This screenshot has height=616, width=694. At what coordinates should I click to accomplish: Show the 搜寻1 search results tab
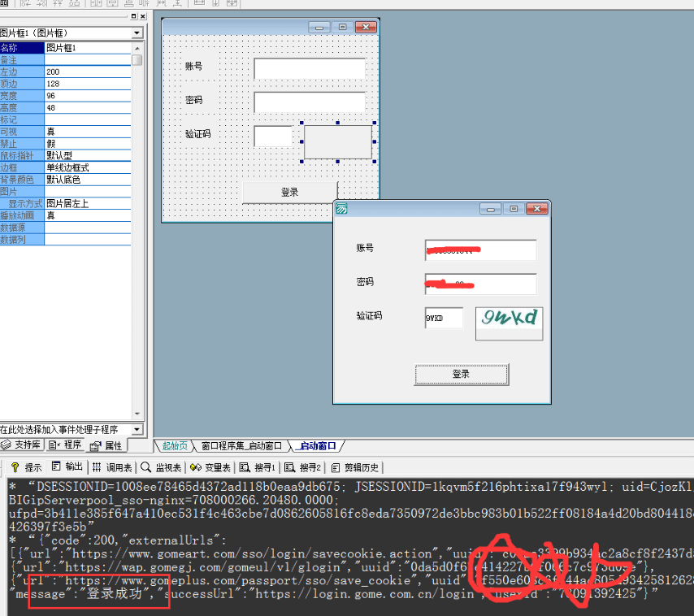(259, 467)
